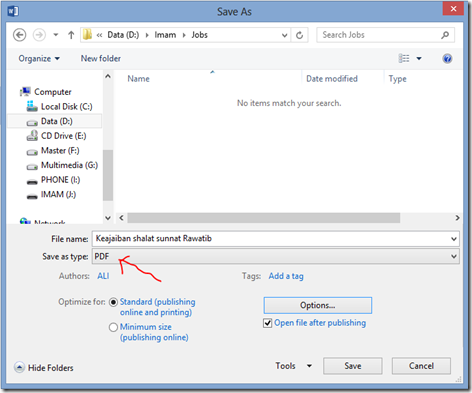Image resolution: width=472 pixels, height=393 pixels.
Task: Click the Word icon in title bar
Action: 13,11
